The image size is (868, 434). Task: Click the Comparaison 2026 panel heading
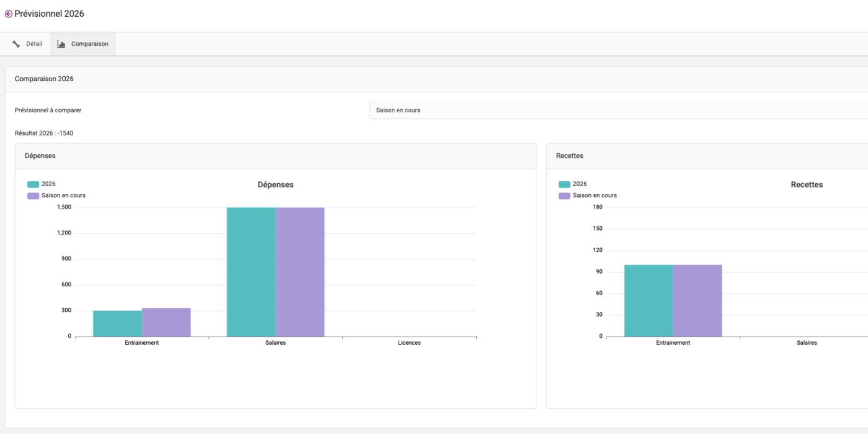pos(44,79)
